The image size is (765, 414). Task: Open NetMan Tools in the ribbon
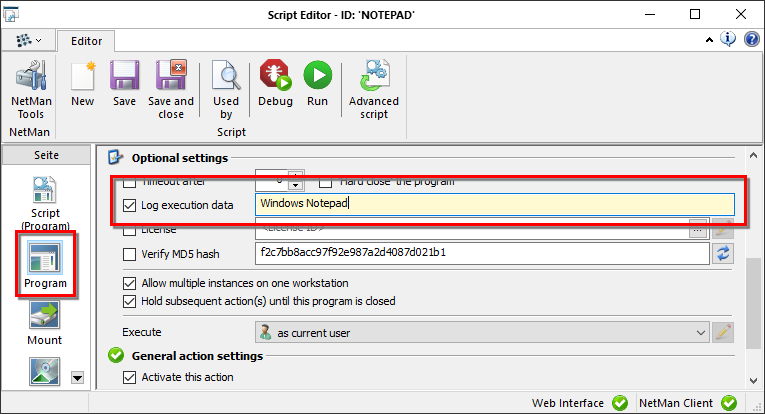[x=31, y=88]
